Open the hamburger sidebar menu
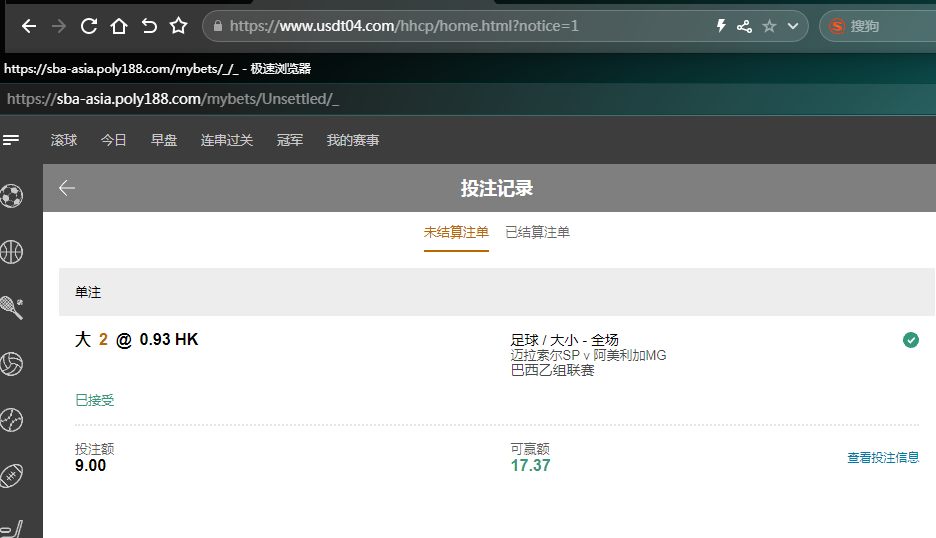 (x=12, y=140)
